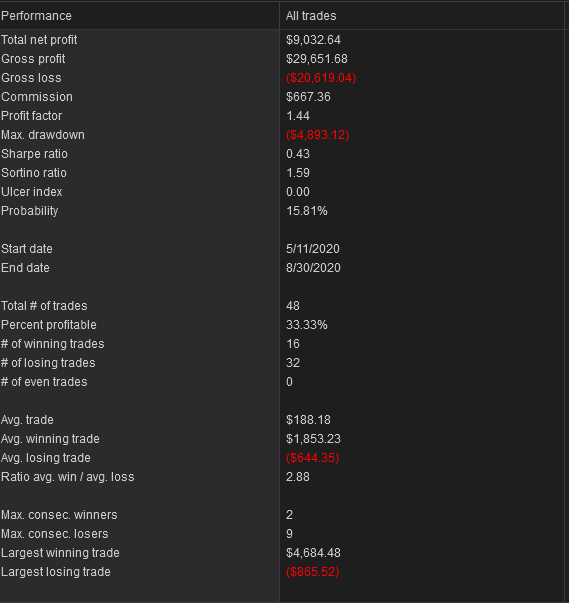Viewport: 569px width, 603px height.
Task: Select the Total net profit value $9,032.64
Action: (313, 40)
